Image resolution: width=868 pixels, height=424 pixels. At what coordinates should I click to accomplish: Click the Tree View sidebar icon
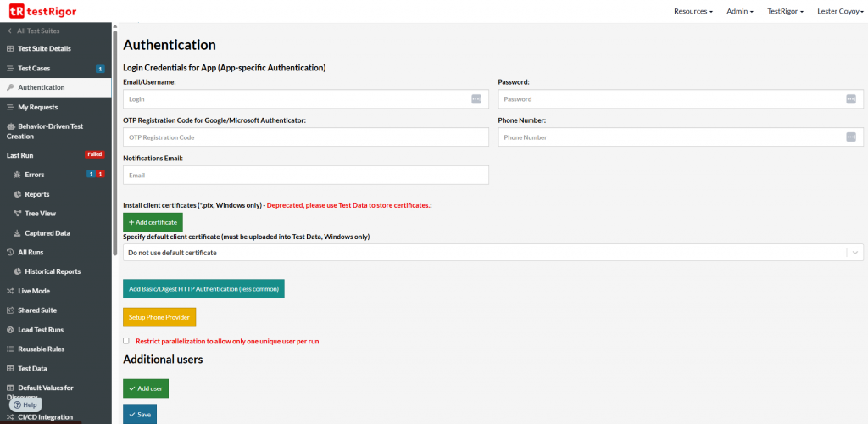(18, 214)
